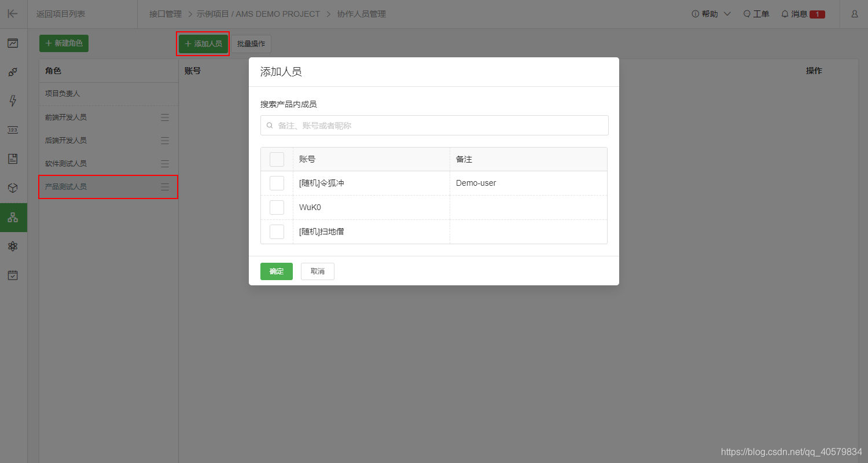Open the link/API sidebar icon
This screenshot has height=463, width=868.
coord(13,72)
